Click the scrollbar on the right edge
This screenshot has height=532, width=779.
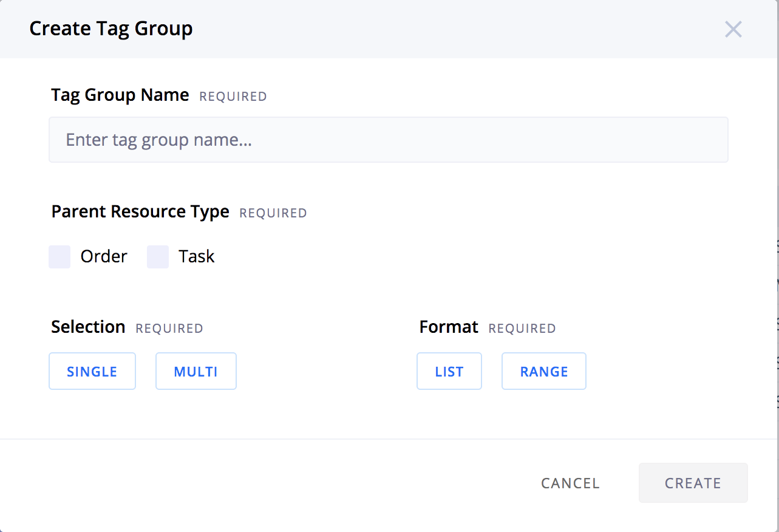(x=775, y=267)
